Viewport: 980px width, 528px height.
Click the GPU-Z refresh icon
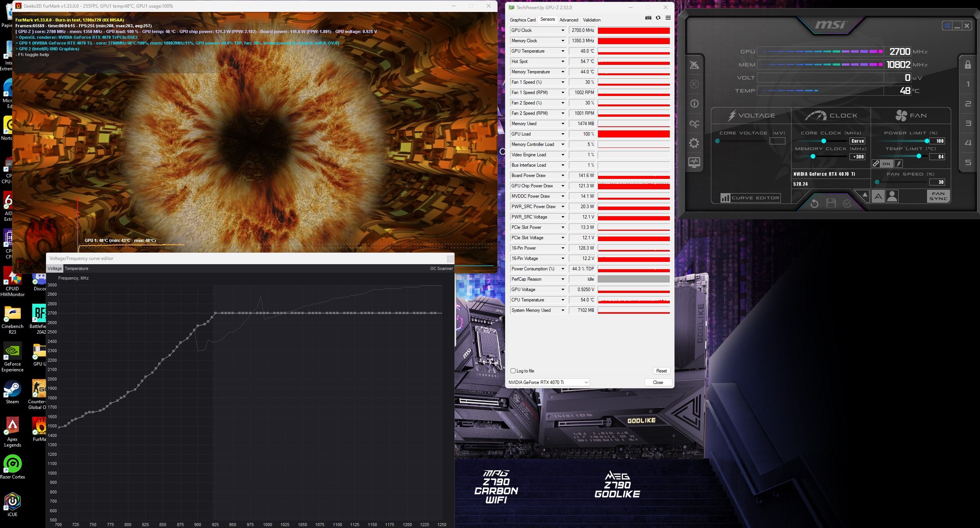click(x=658, y=18)
